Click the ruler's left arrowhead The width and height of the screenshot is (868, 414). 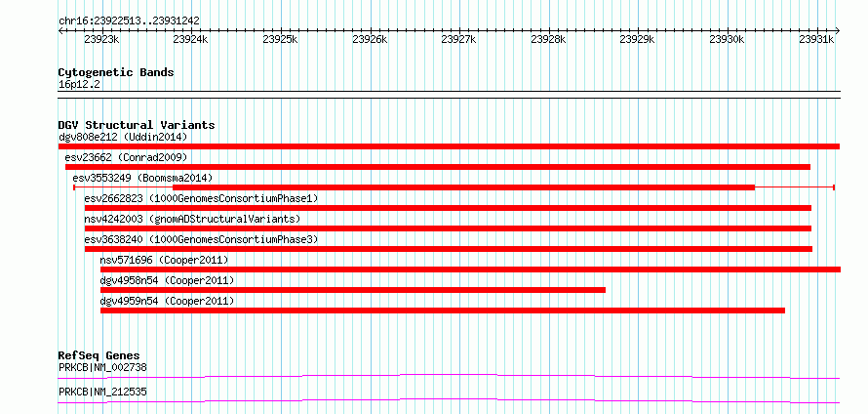(x=60, y=30)
